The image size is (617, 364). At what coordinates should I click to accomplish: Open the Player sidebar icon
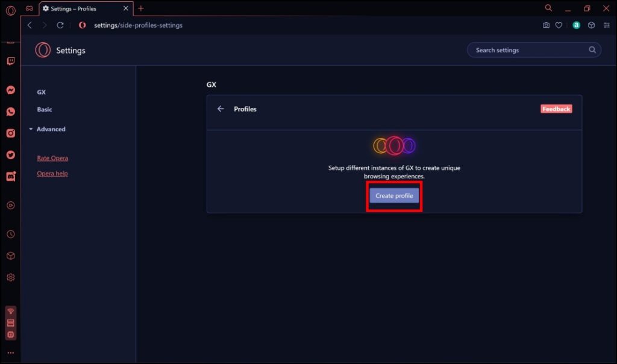point(11,206)
